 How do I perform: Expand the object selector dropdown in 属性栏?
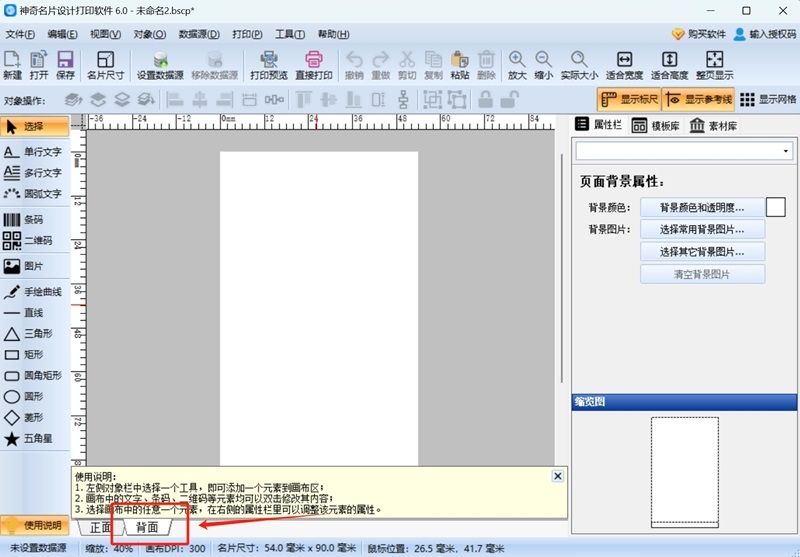[x=785, y=151]
